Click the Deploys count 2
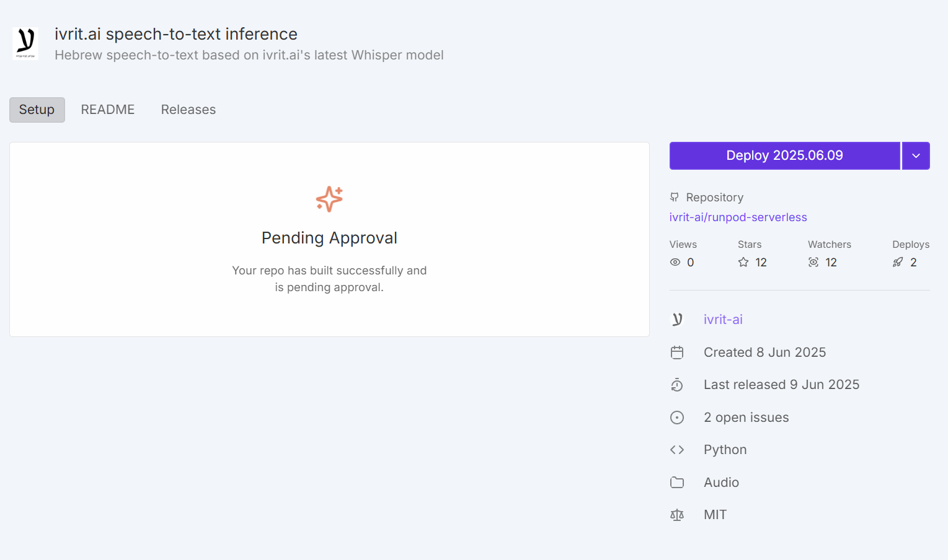The image size is (948, 560). click(913, 263)
